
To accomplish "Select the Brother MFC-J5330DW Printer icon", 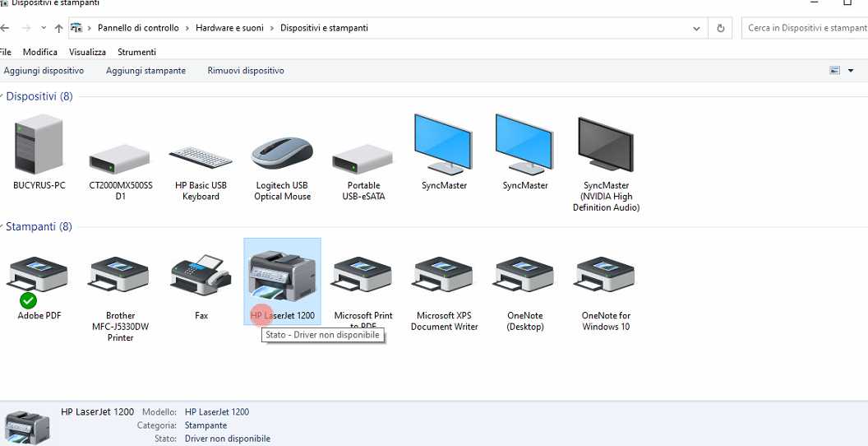I will [x=119, y=275].
